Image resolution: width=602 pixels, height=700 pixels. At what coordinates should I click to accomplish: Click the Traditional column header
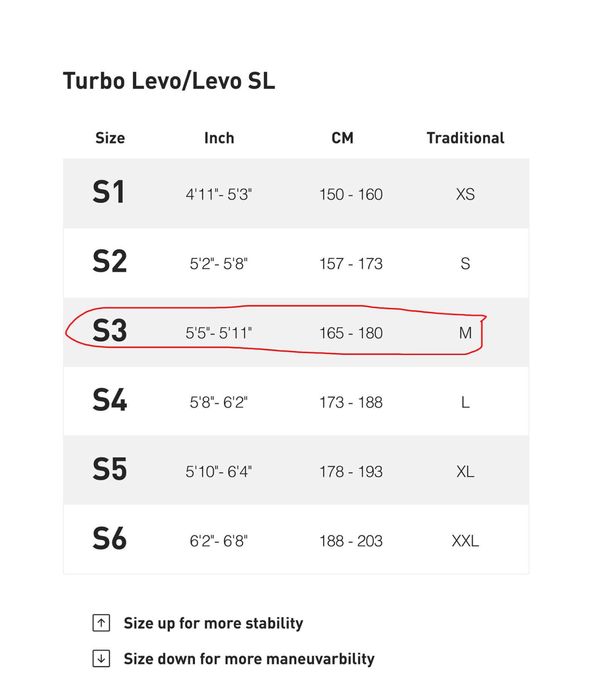[465, 138]
